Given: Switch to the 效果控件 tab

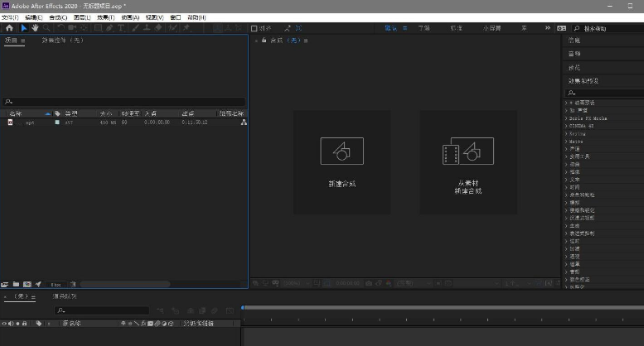Looking at the screenshot, I should 63,40.
